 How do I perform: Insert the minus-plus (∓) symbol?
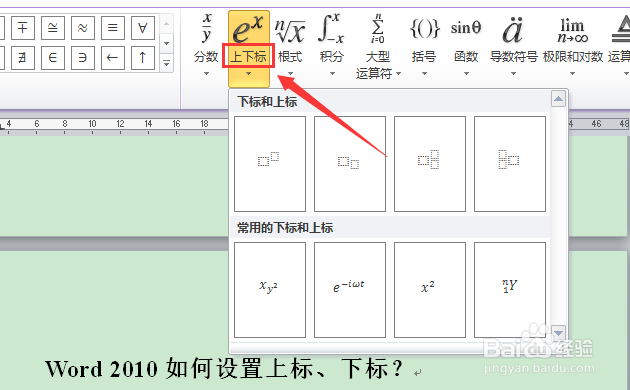(x=22, y=28)
